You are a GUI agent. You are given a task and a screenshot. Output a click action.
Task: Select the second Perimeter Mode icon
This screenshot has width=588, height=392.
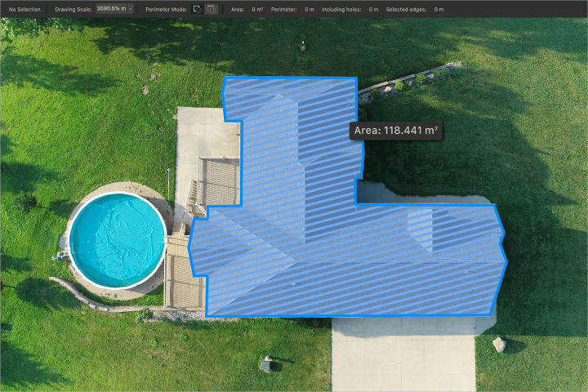pos(212,9)
